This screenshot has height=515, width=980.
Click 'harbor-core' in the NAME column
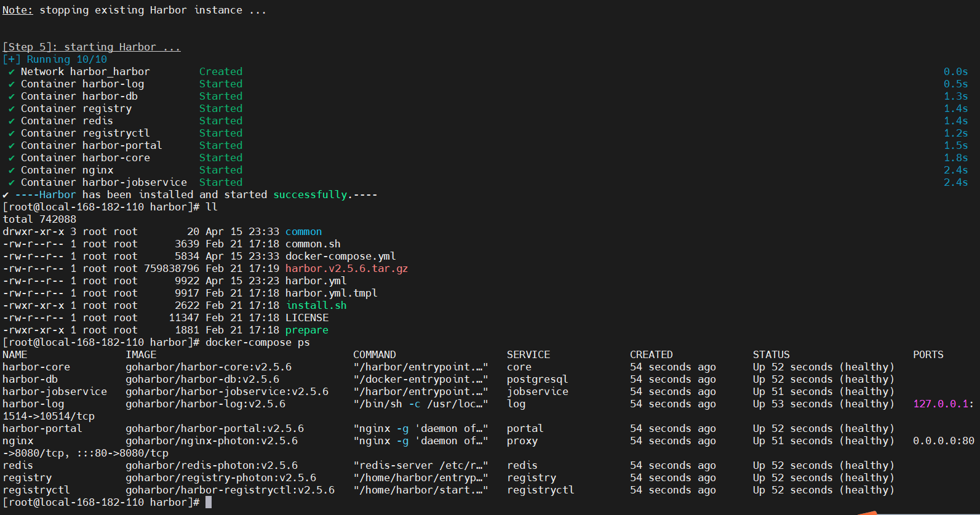click(x=36, y=367)
